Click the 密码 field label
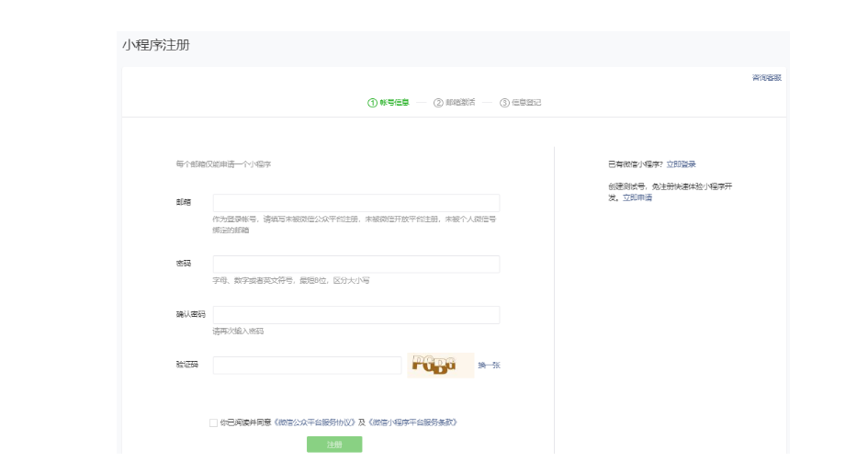 click(183, 264)
